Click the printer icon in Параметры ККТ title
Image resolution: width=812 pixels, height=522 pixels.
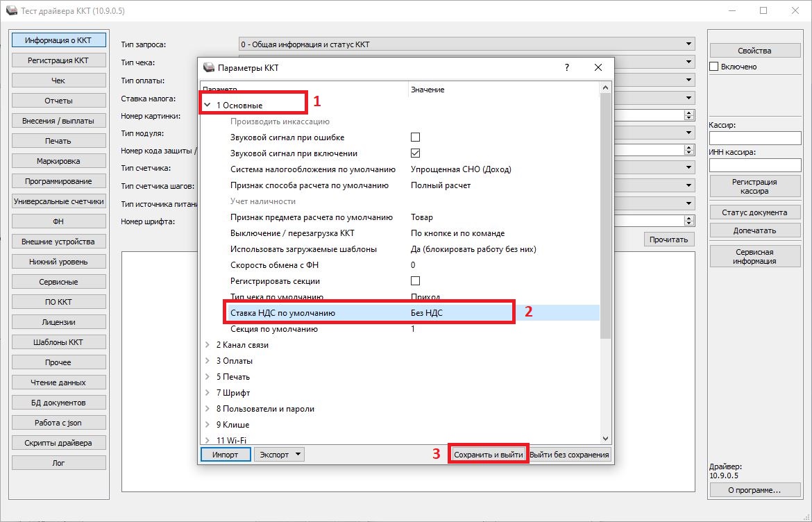tap(208, 67)
